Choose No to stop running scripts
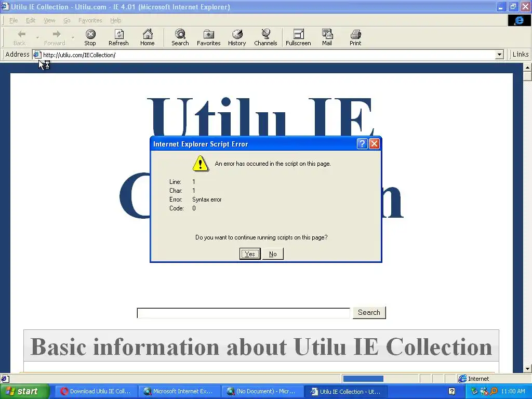The height and width of the screenshot is (399, 532). pyautogui.click(x=273, y=254)
